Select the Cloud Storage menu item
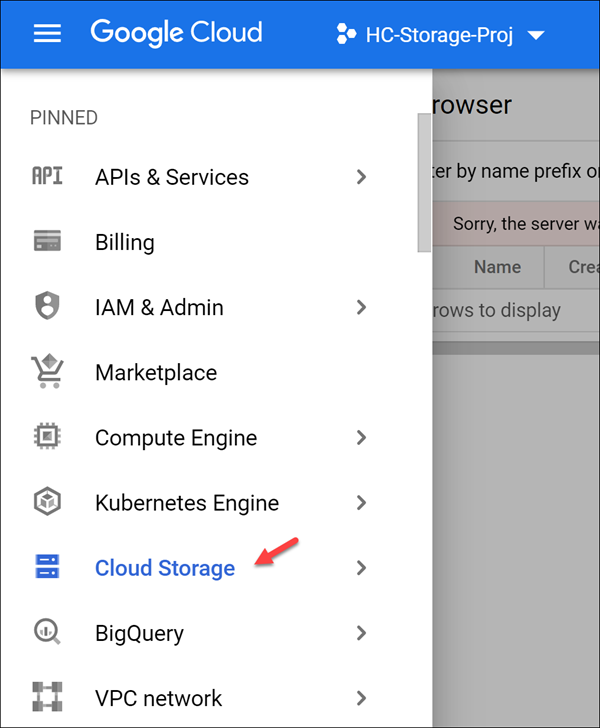 pos(165,568)
